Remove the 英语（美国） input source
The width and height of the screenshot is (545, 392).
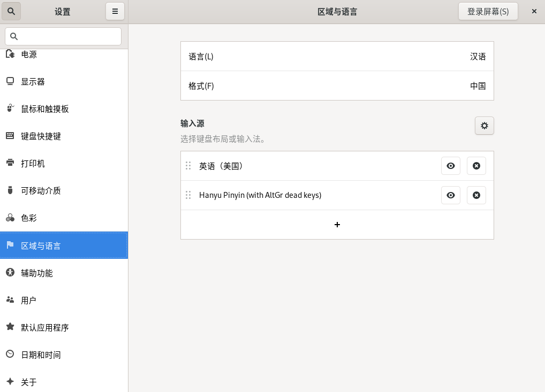pyautogui.click(x=476, y=166)
